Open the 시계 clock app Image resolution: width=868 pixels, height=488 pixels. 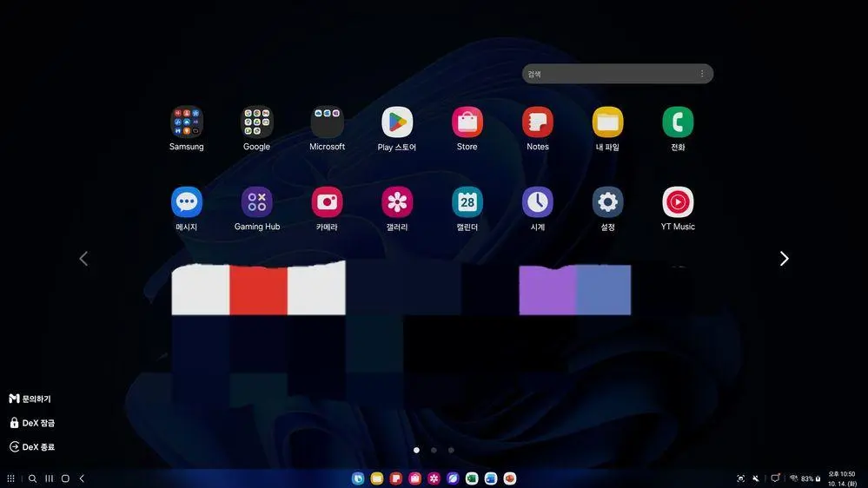(x=538, y=202)
